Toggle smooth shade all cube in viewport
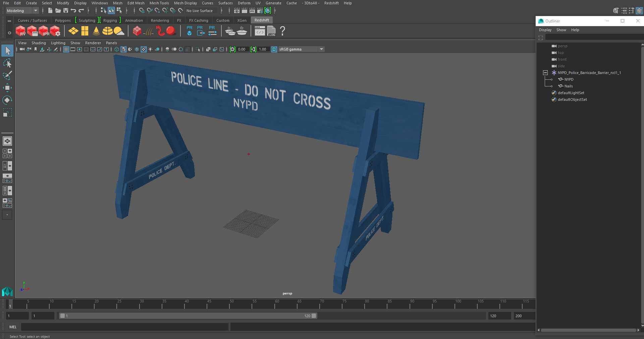The width and height of the screenshot is (644, 339). pos(123,49)
